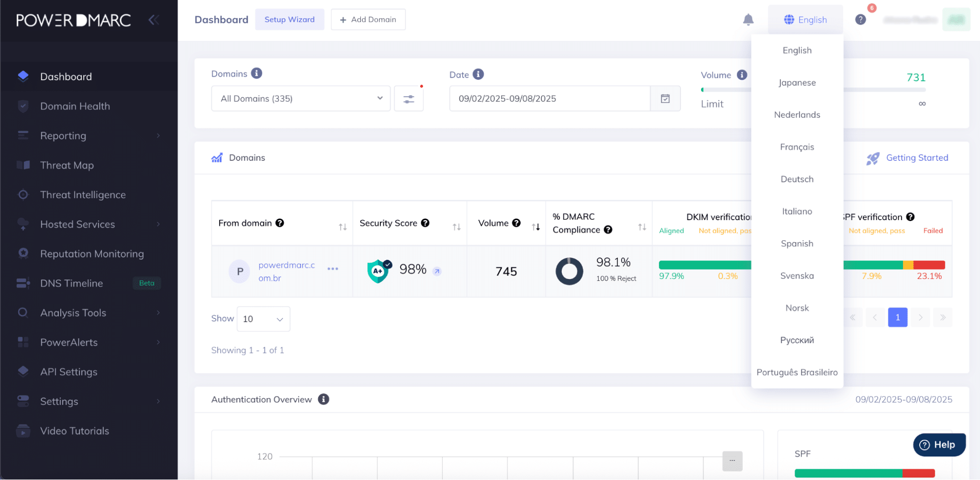The height and width of the screenshot is (480, 980).
Task: Click the Setup Wizard button
Action: tap(290, 20)
